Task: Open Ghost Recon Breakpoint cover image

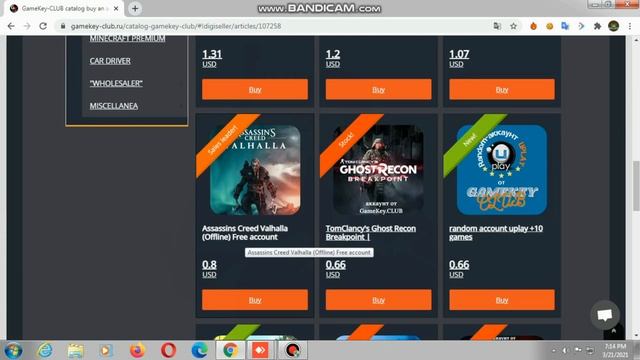Action: click(x=378, y=170)
